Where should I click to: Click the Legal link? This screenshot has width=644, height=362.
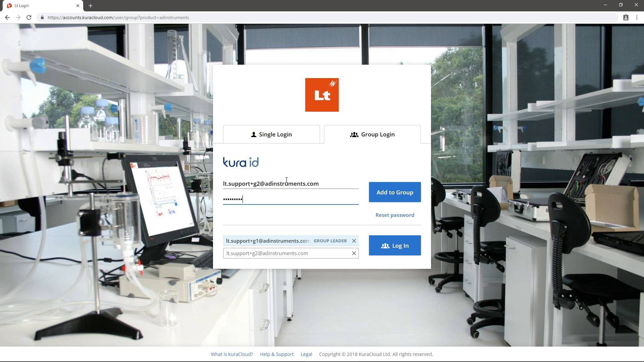click(x=306, y=354)
